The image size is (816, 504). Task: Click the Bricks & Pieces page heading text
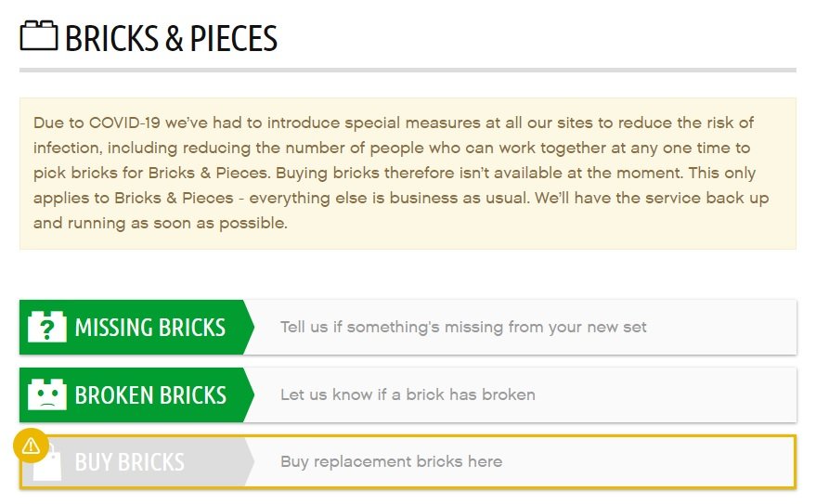(x=171, y=38)
